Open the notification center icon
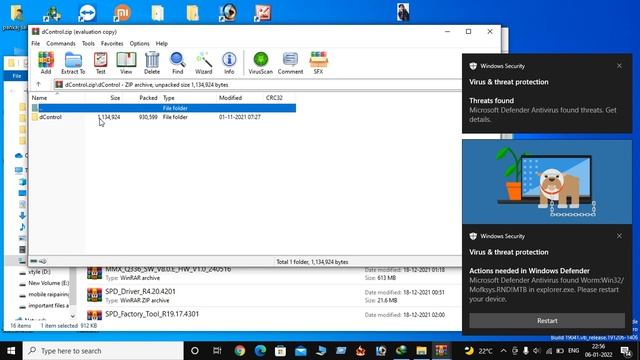This screenshot has width=640, height=360. click(x=626, y=351)
